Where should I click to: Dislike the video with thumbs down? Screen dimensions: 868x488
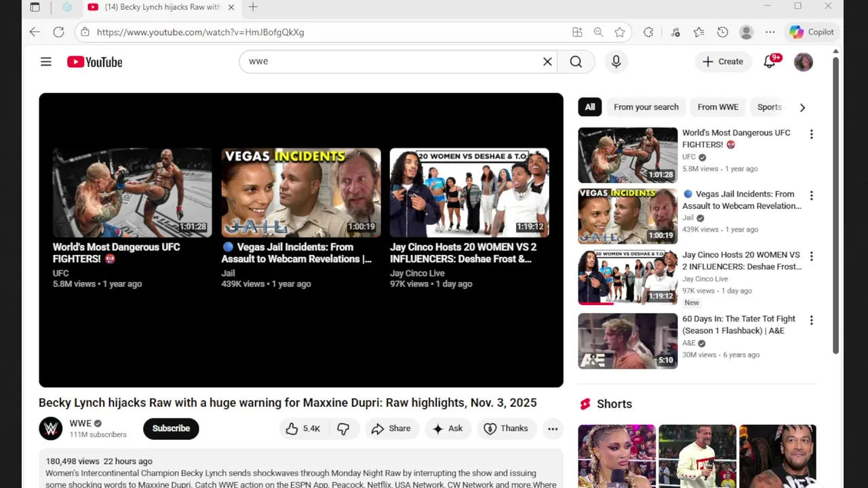[343, 428]
